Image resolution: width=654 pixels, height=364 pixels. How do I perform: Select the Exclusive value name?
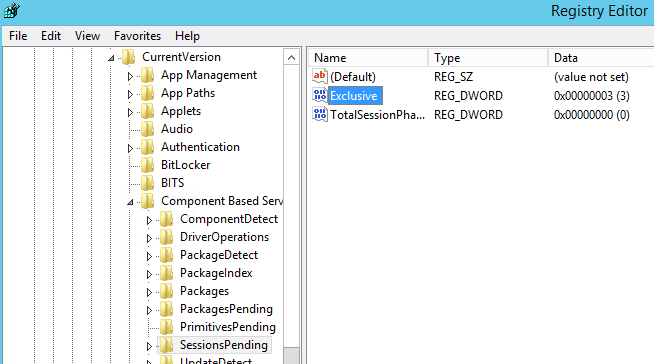tap(354, 96)
